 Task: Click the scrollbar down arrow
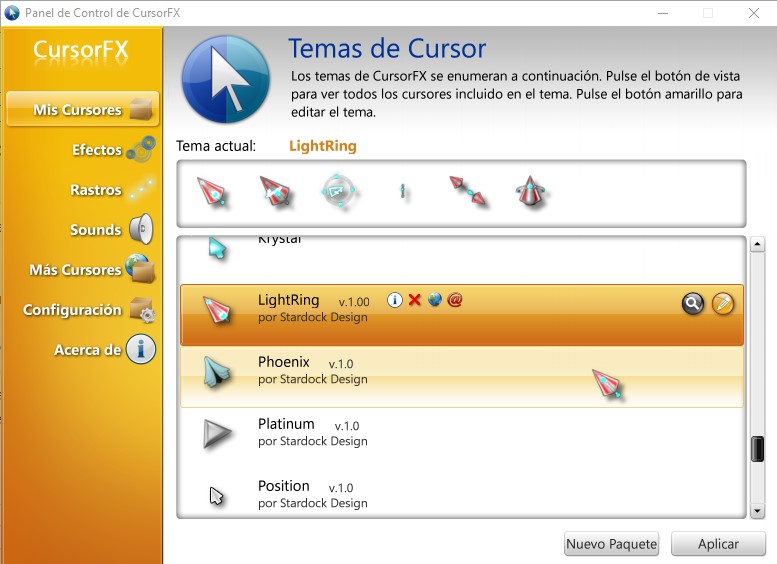757,510
